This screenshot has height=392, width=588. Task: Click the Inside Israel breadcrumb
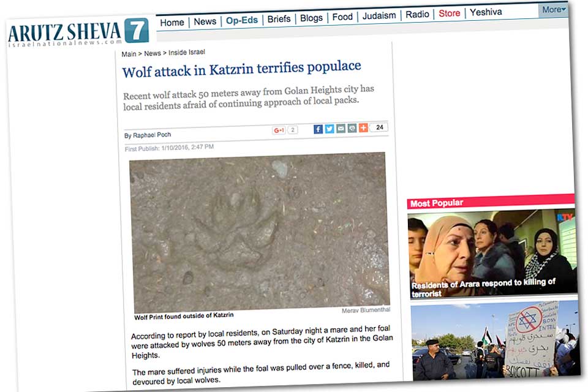click(187, 52)
